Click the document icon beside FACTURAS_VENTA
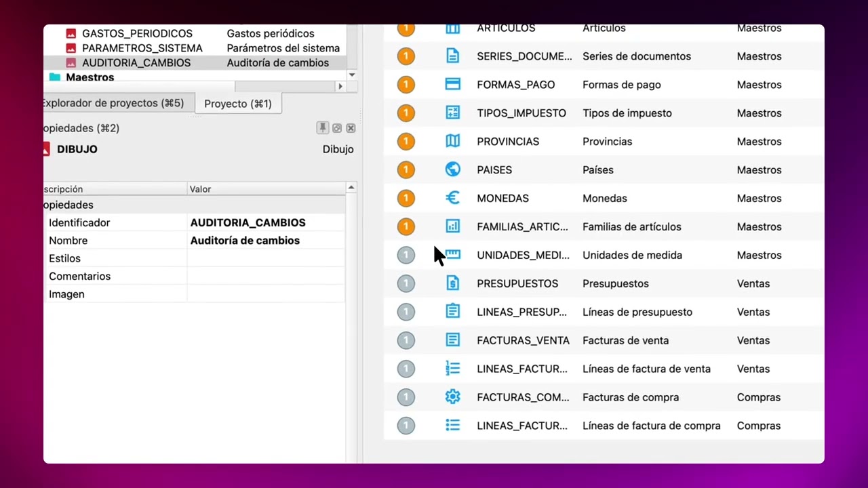The height and width of the screenshot is (488, 868). point(452,340)
